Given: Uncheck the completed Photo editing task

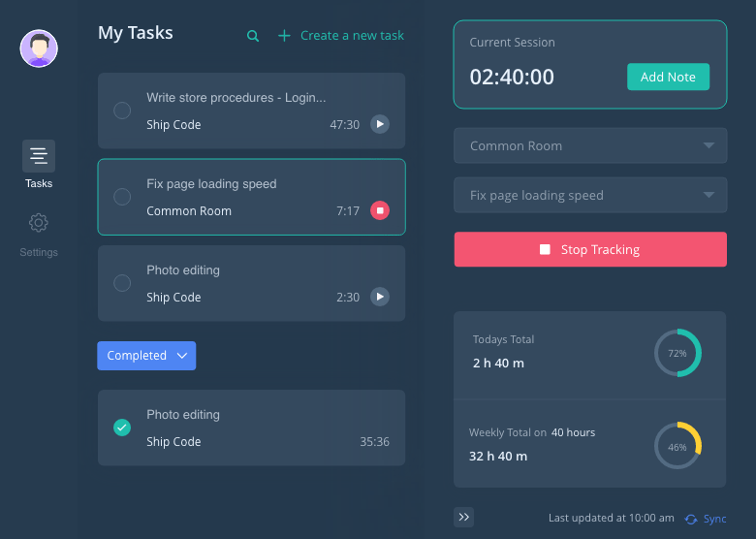Looking at the screenshot, I should coord(122,428).
